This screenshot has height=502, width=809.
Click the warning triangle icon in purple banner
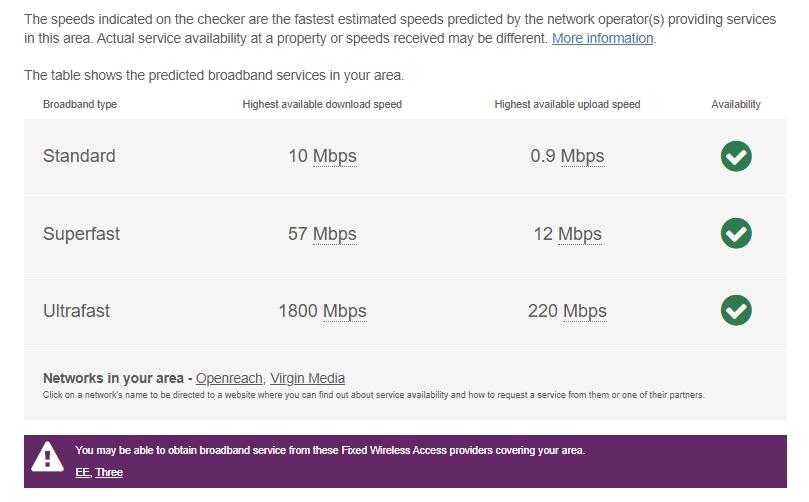point(47,458)
